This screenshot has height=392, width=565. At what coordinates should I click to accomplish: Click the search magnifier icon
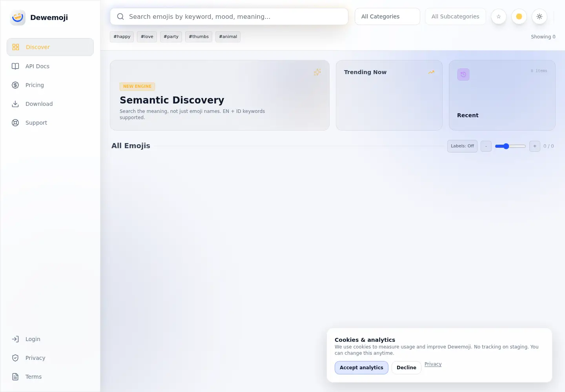[120, 16]
